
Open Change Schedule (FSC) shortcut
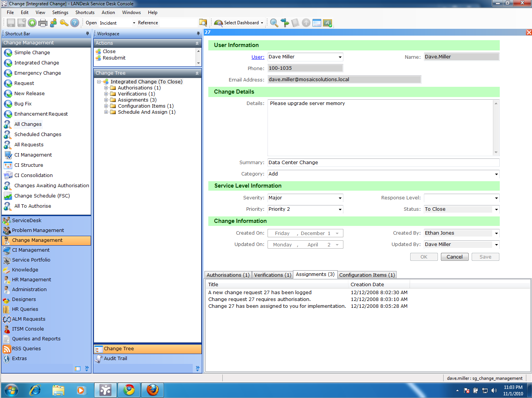point(42,196)
